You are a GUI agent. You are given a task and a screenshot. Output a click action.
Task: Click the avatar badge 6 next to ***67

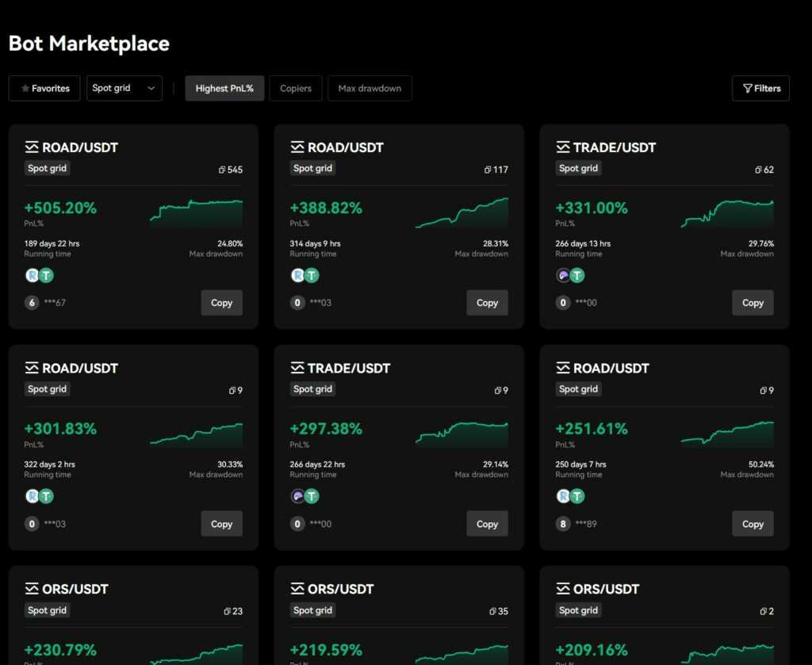coord(30,303)
